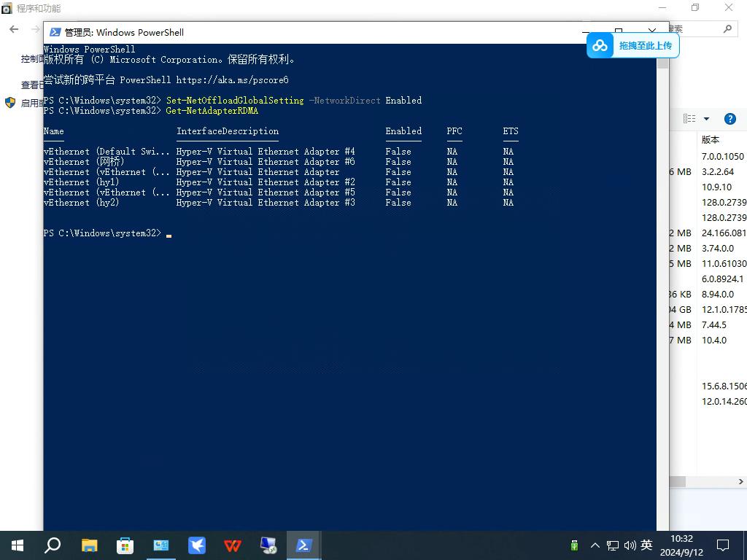The height and width of the screenshot is (560, 747).
Task: Open the Control Panel taskbar icon
Action: pyautogui.click(x=161, y=545)
